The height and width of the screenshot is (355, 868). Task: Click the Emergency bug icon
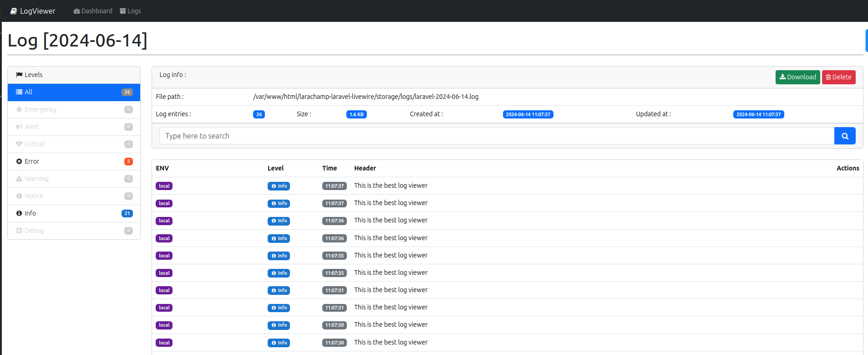(x=19, y=109)
